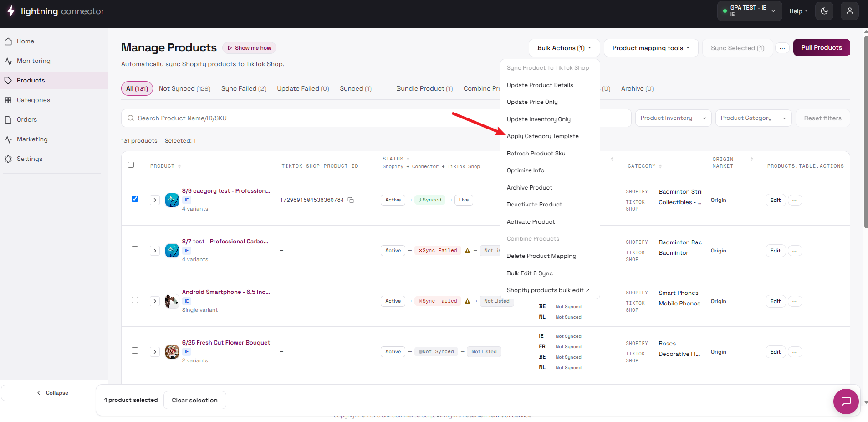Viewport: 868px width, 422px height.
Task: Click the Marketing sidebar icon
Action: coord(8,139)
